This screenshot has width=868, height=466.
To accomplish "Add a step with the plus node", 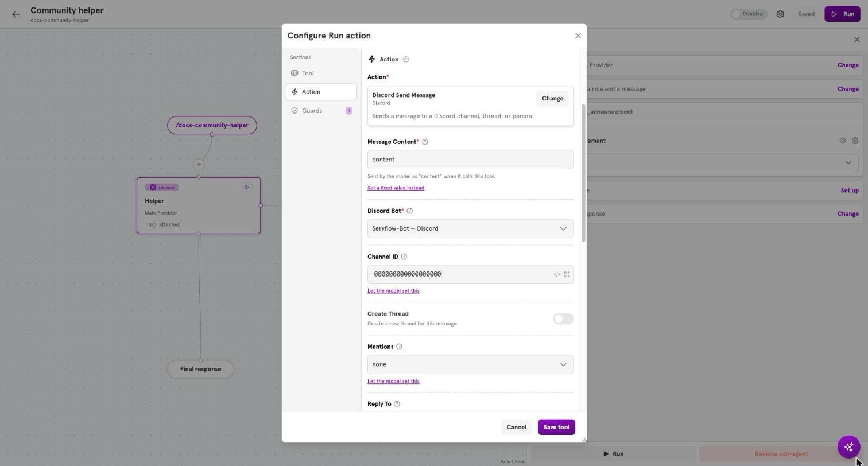I will click(x=199, y=165).
